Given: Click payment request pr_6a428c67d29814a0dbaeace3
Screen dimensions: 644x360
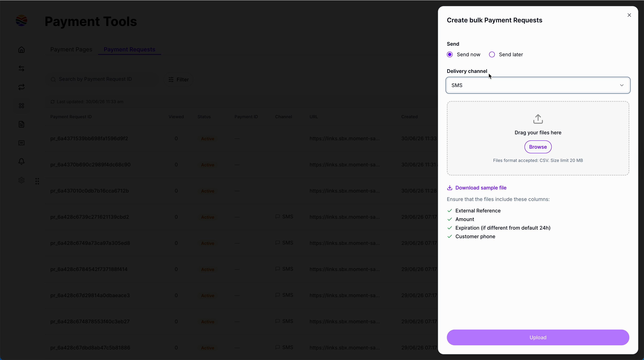Looking at the screenshot, I should point(90,295).
